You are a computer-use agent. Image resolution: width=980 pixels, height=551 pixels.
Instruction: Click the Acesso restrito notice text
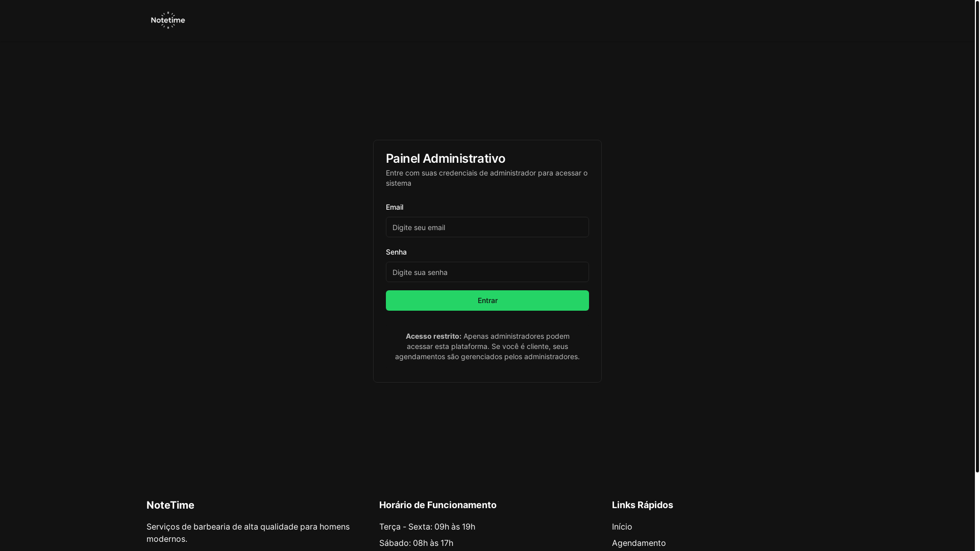487,346
